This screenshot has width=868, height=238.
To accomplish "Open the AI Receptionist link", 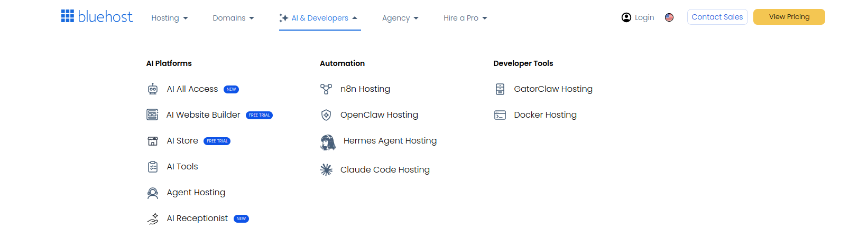I will pyautogui.click(x=197, y=218).
